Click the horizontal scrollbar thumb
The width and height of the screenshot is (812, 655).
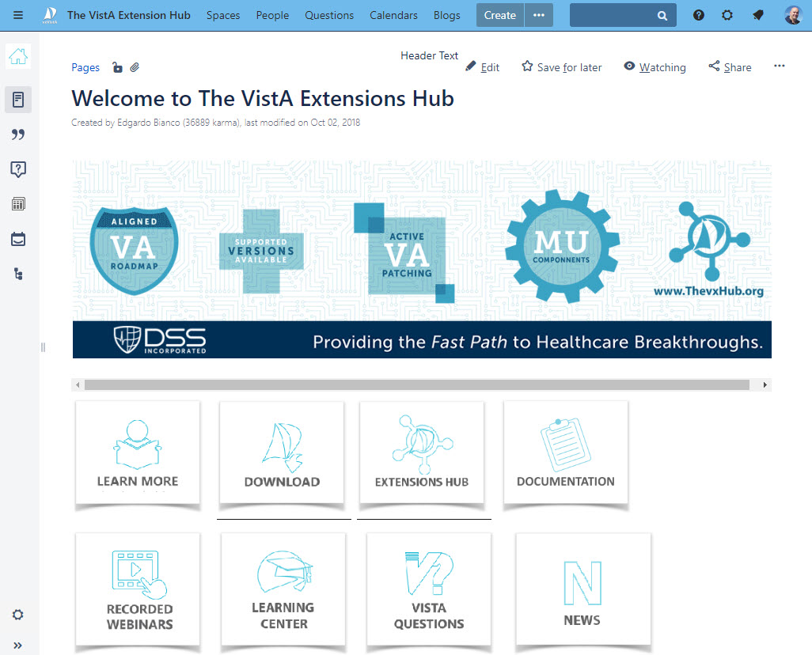[x=417, y=384]
